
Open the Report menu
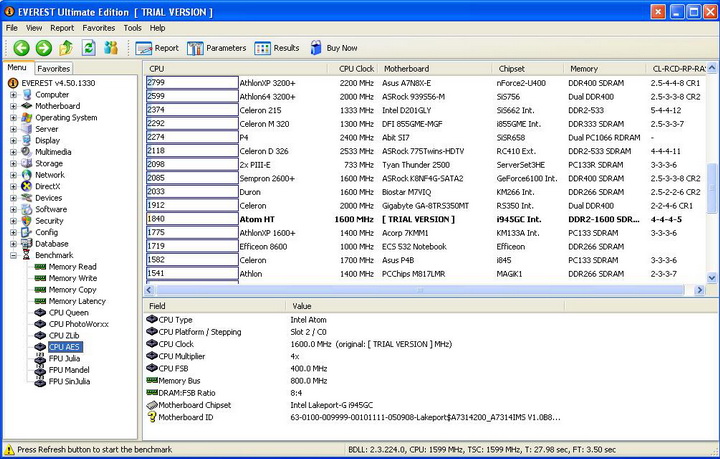click(62, 28)
